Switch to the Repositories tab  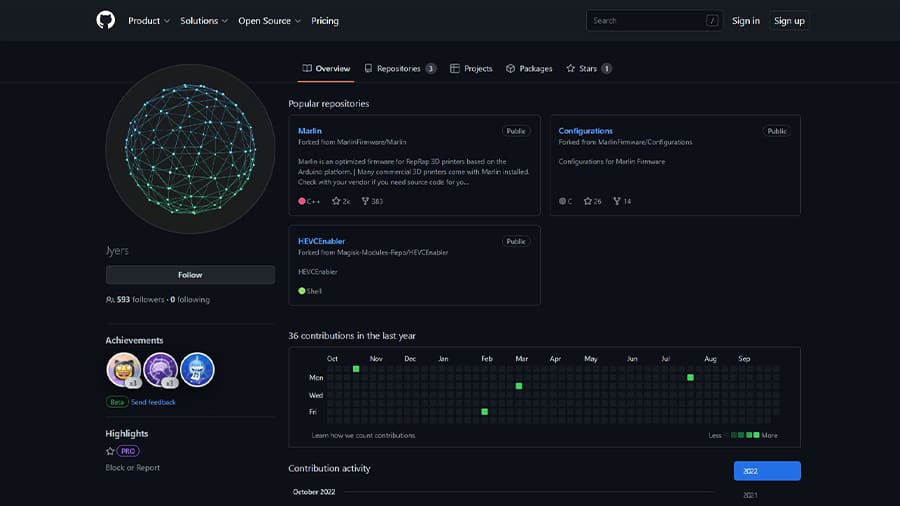(x=400, y=68)
